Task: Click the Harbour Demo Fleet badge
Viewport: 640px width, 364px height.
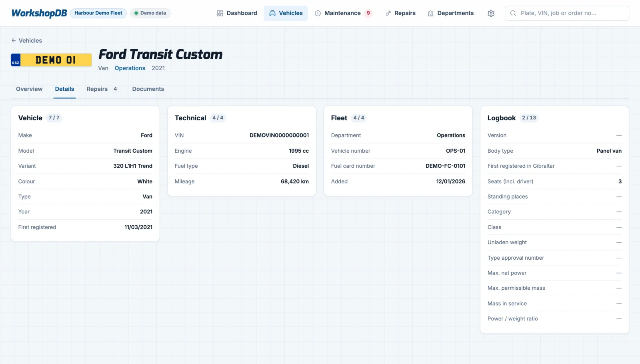Action: pyautogui.click(x=98, y=13)
